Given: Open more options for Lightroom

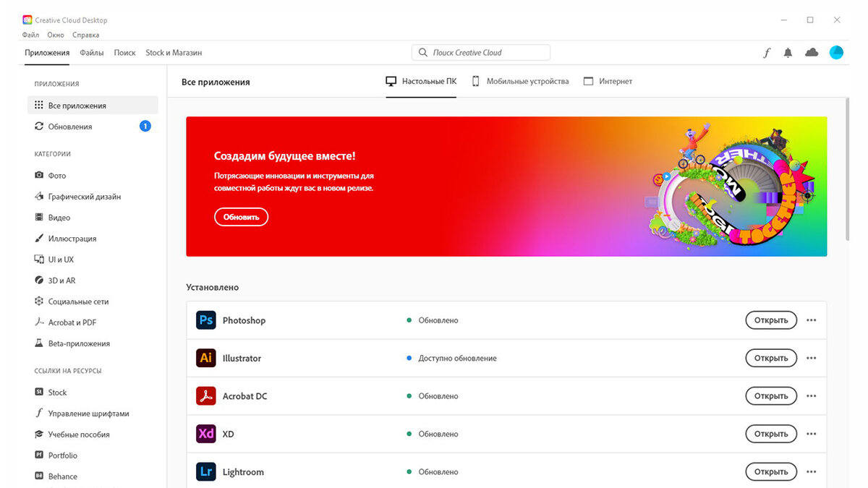Looking at the screenshot, I should click(x=811, y=472).
